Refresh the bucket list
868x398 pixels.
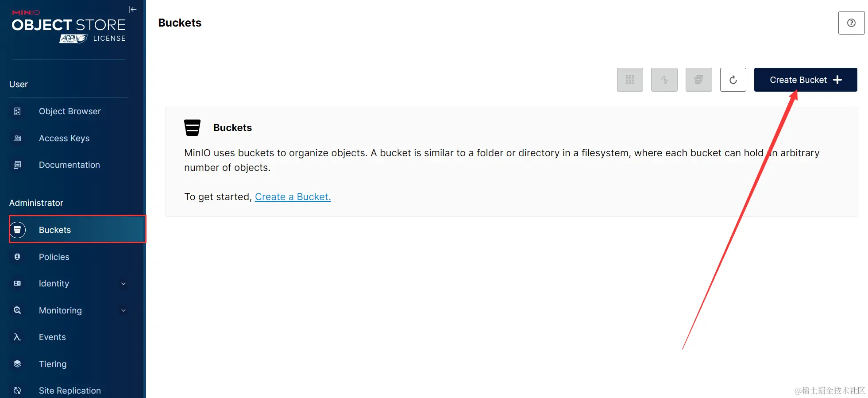733,80
